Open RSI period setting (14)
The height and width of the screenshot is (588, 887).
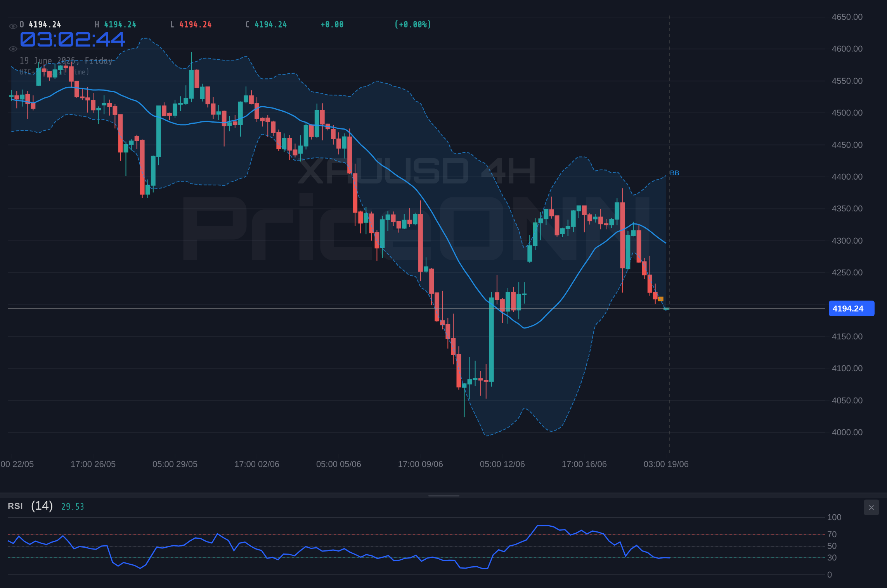(x=42, y=506)
